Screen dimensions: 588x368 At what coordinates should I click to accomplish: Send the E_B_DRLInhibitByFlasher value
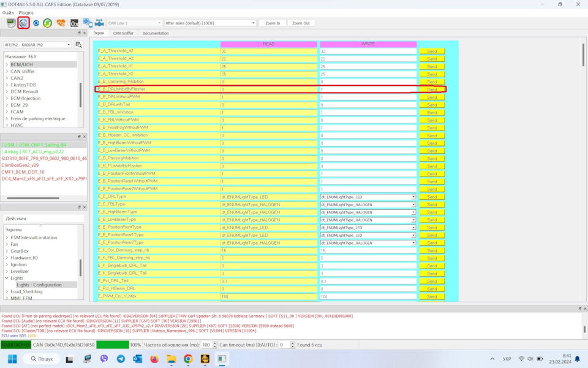coord(432,90)
